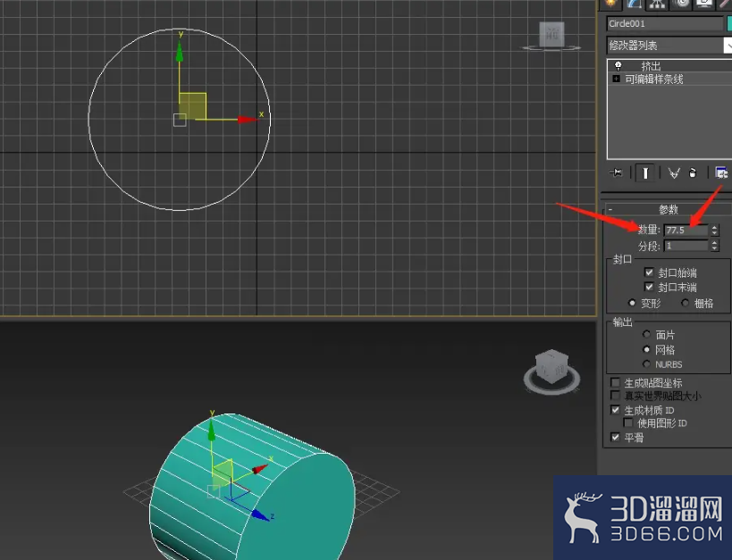
Task: Click the 数量 spinner down arrow
Action: (714, 233)
